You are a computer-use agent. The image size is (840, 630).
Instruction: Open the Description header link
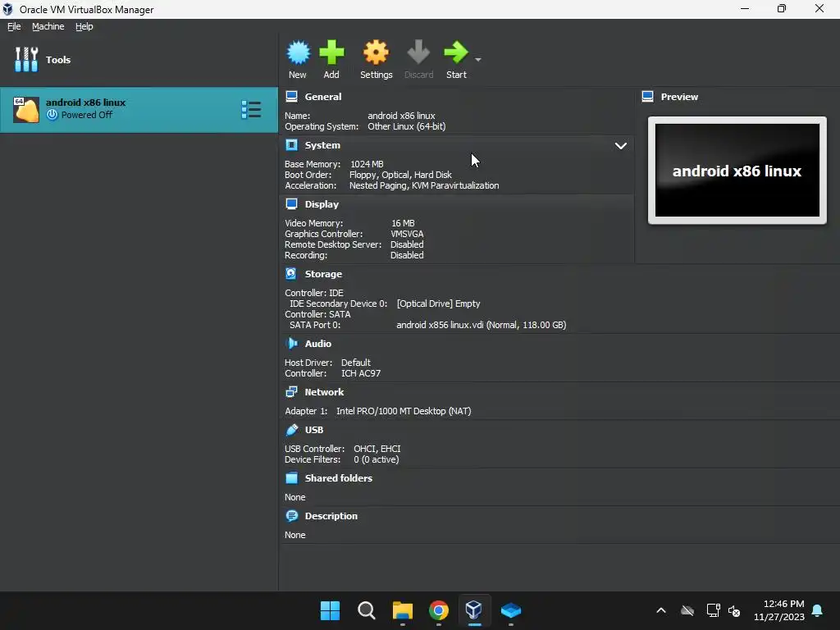point(331,516)
